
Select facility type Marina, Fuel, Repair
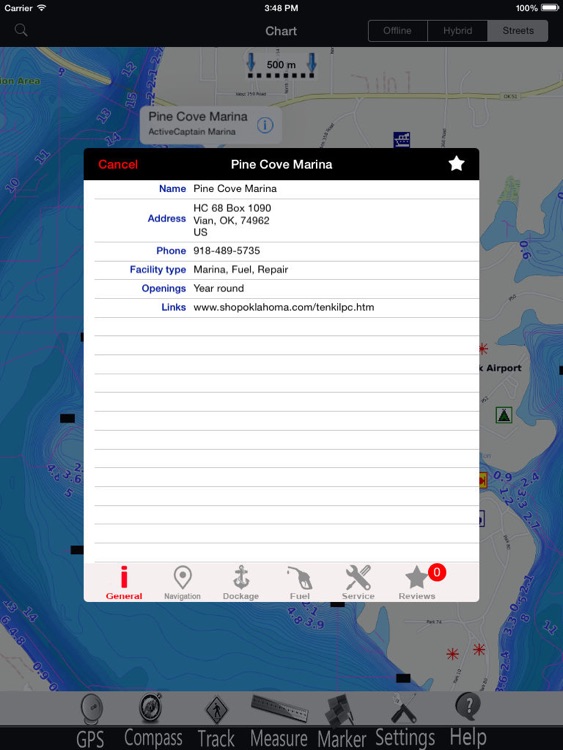point(241,269)
